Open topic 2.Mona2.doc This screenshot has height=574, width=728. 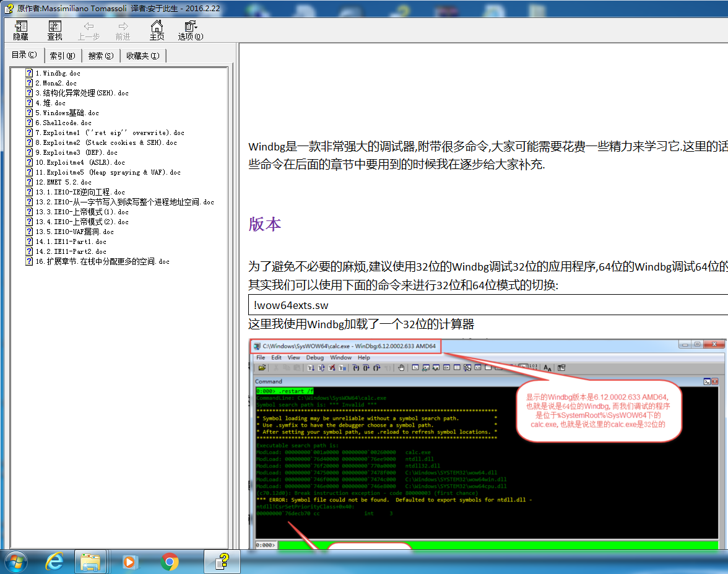pyautogui.click(x=56, y=83)
